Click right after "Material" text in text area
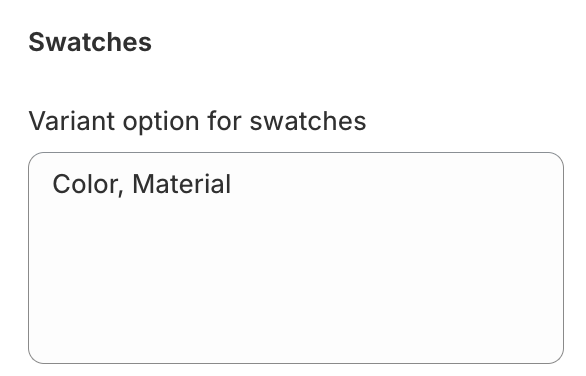The image size is (586, 376). [232, 184]
